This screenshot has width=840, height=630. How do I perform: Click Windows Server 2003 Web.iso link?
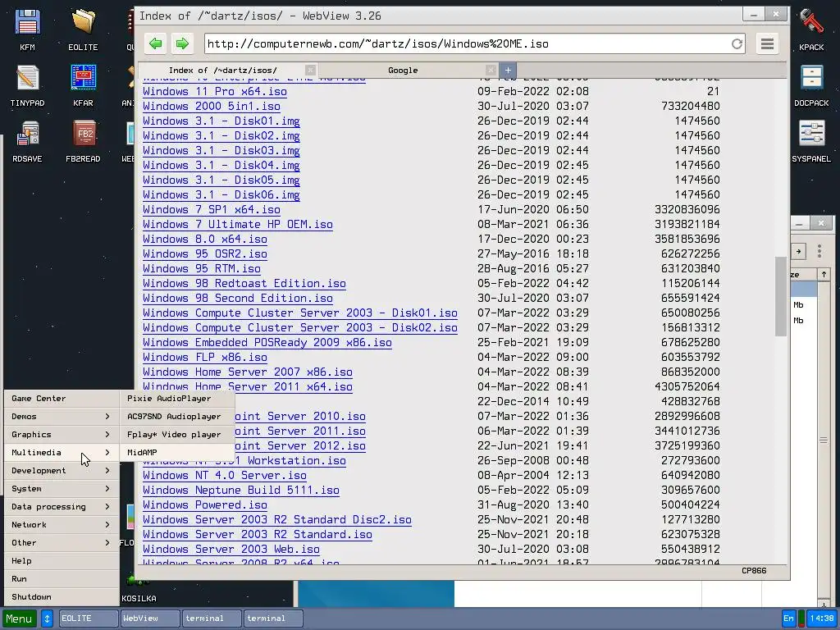pyautogui.click(x=231, y=549)
